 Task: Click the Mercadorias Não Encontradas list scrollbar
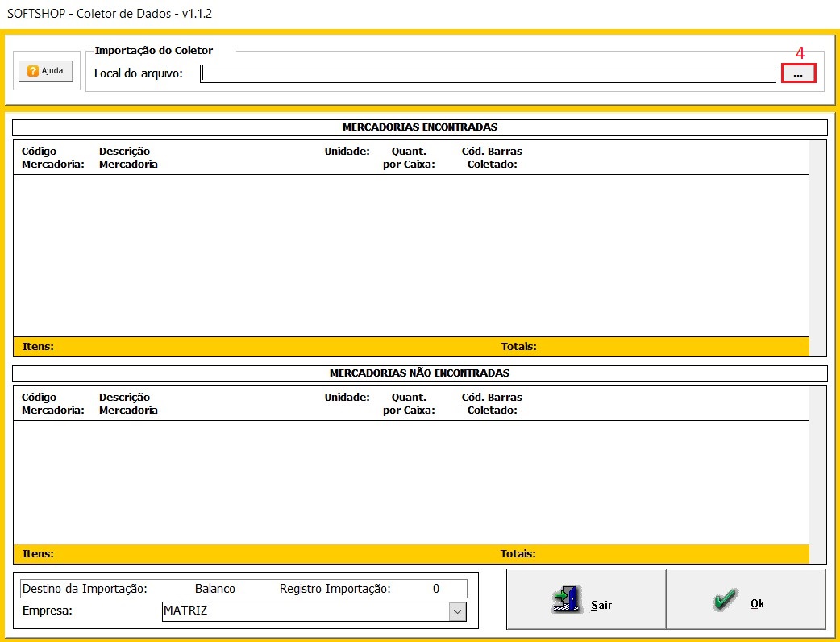[817, 474]
